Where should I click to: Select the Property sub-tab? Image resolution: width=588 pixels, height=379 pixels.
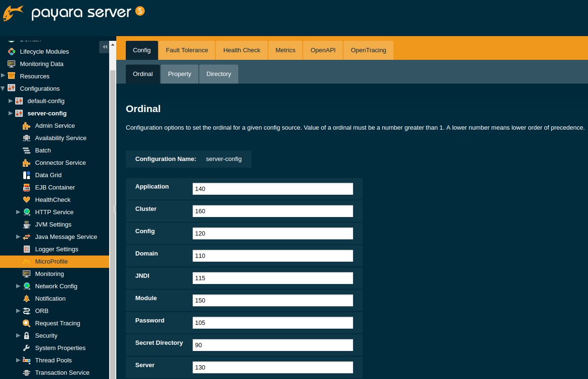tap(179, 74)
